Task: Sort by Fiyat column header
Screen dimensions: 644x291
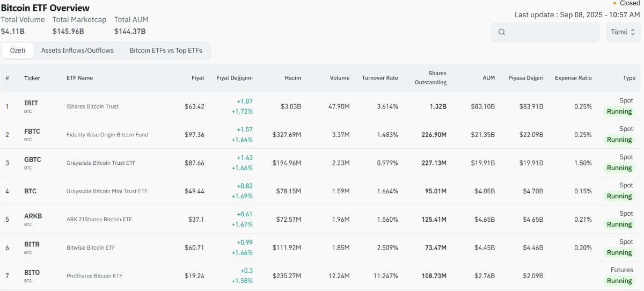Action: 198,78
